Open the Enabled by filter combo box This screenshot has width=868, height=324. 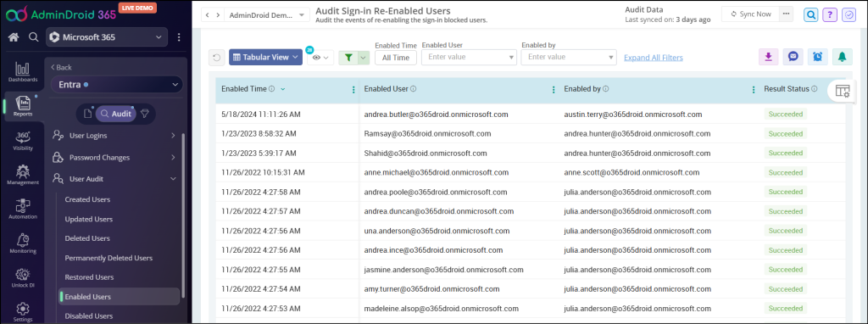(x=569, y=57)
